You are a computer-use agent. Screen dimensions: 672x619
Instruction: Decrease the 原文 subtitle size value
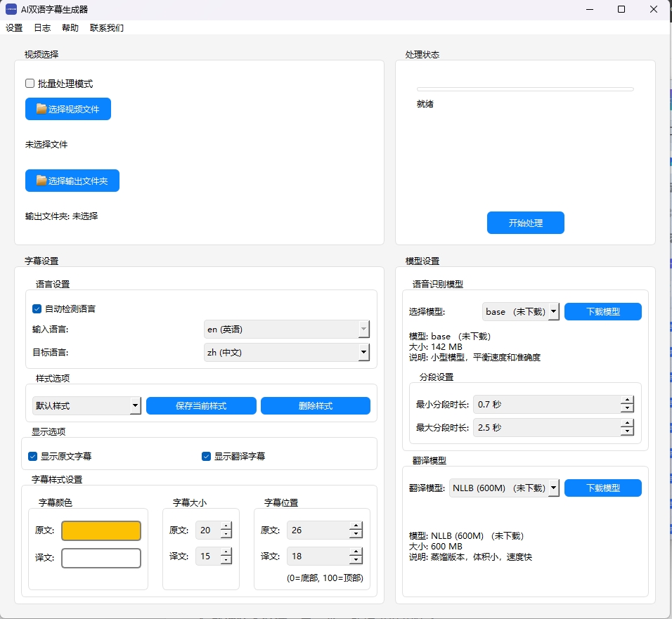pos(226,534)
